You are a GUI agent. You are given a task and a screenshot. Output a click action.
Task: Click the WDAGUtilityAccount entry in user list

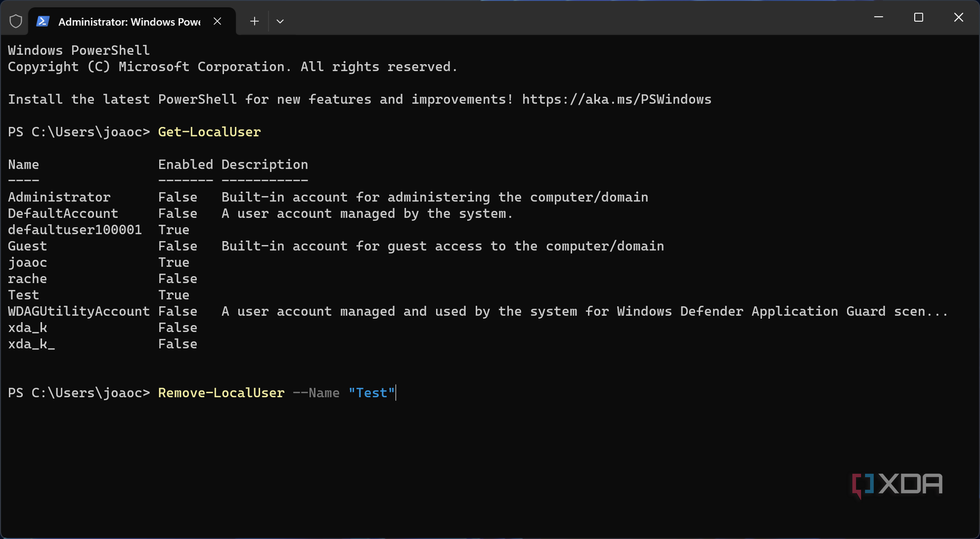point(78,312)
